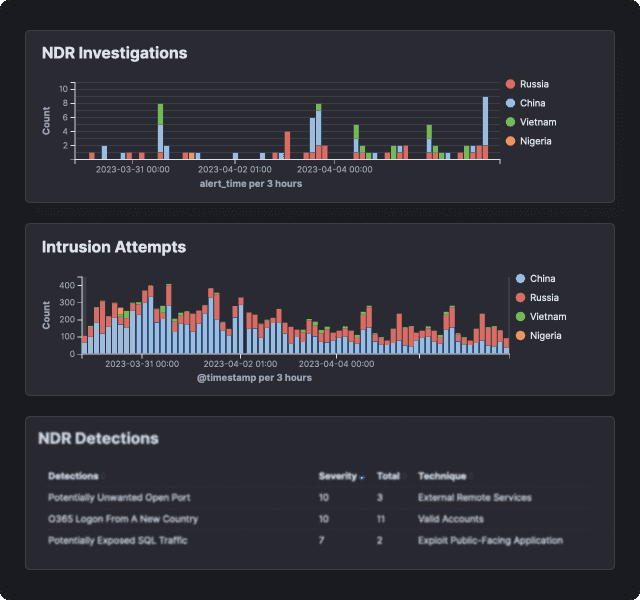Click the orange Nigeria legend dot in NDR Investigations
This screenshot has width=640, height=600.
[510, 141]
